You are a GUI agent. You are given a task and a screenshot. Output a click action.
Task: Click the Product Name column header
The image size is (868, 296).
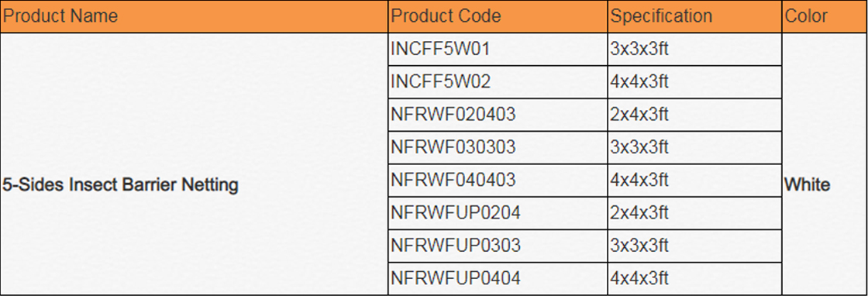click(194, 16)
